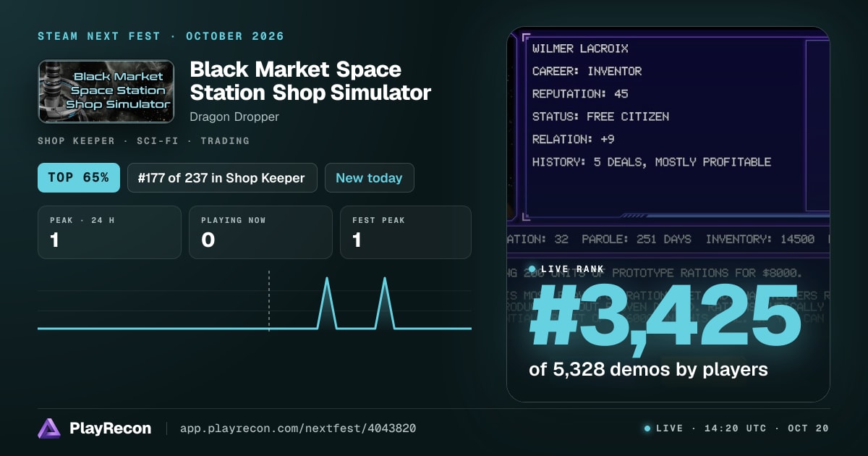Screen dimensions: 868x456
Task: Click the PAROLE: 251 DAYS status entry
Action: (x=637, y=239)
